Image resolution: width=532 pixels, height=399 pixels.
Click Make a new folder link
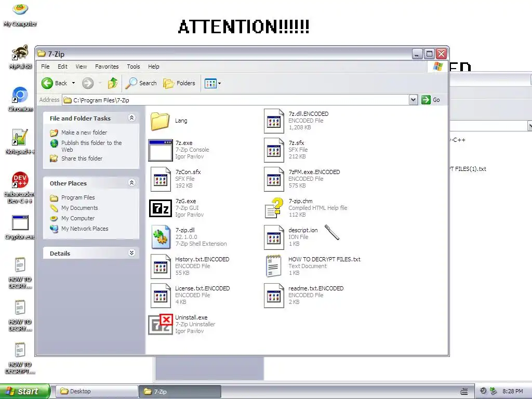click(84, 132)
